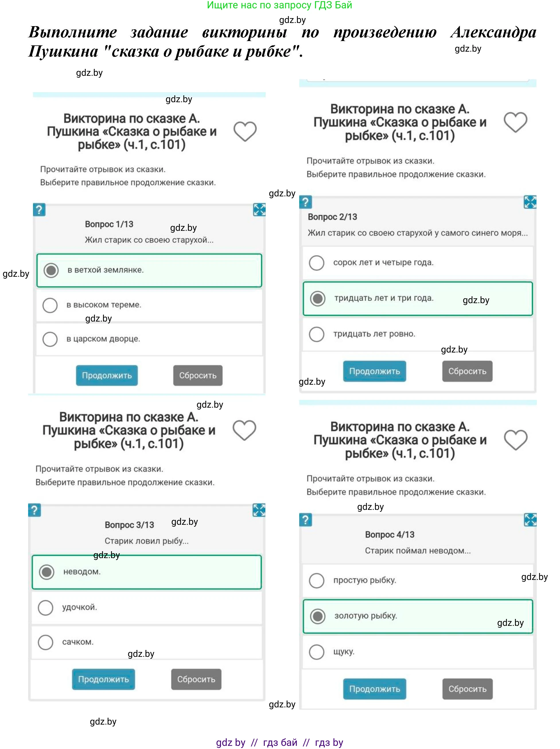Open help icon on Вопрос 4/13 panel
Image resolution: width=560 pixels, height=749 pixels.
(x=305, y=520)
